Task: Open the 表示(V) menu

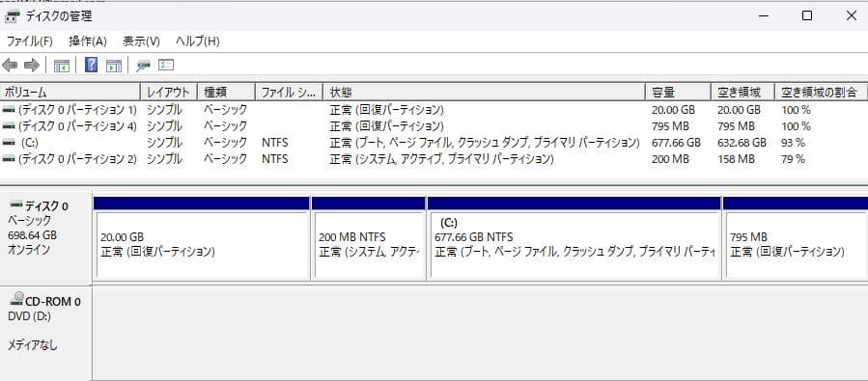Action: click(141, 41)
